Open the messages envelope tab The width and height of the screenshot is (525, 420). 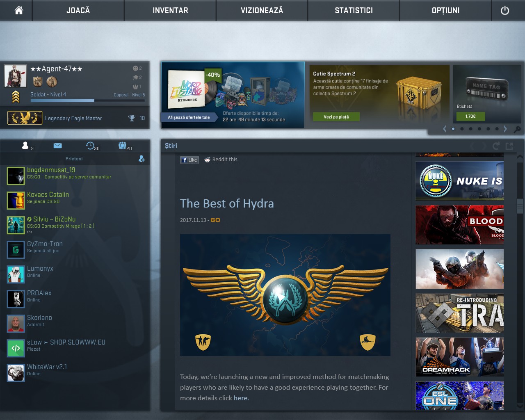tap(57, 146)
